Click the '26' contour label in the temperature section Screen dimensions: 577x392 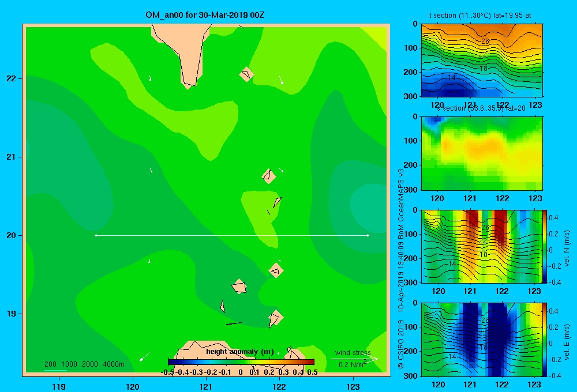point(485,41)
